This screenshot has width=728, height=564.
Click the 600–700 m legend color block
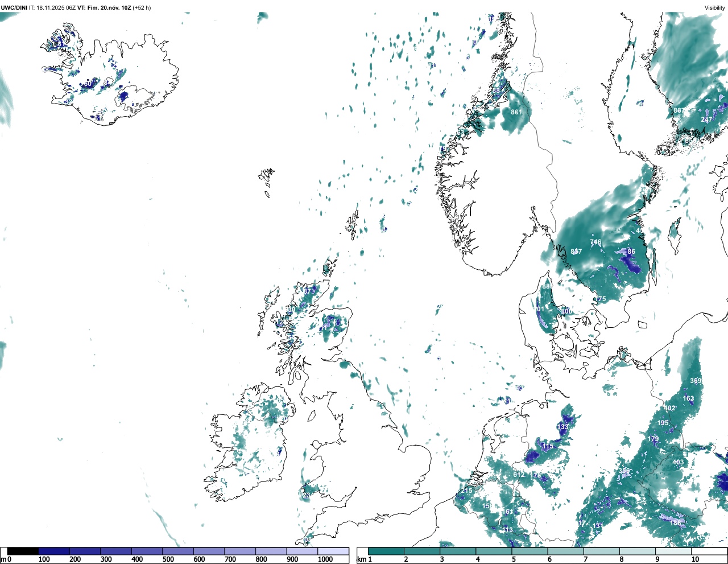coord(209,551)
